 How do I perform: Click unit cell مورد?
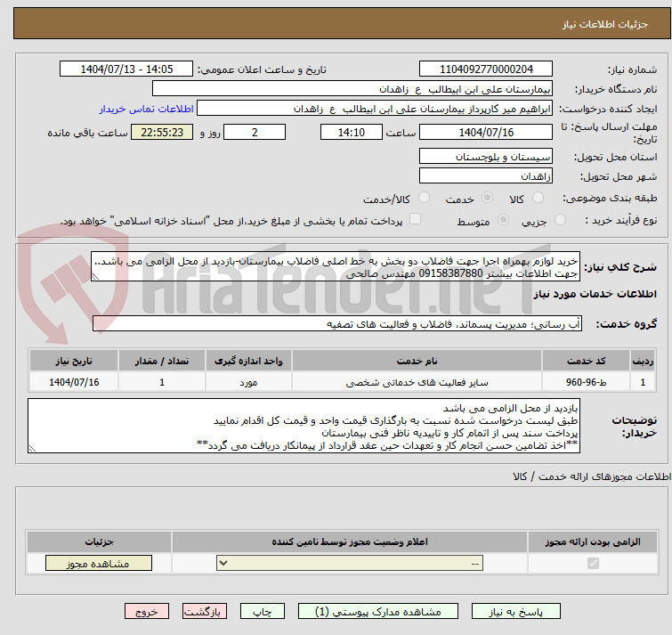coord(248,381)
